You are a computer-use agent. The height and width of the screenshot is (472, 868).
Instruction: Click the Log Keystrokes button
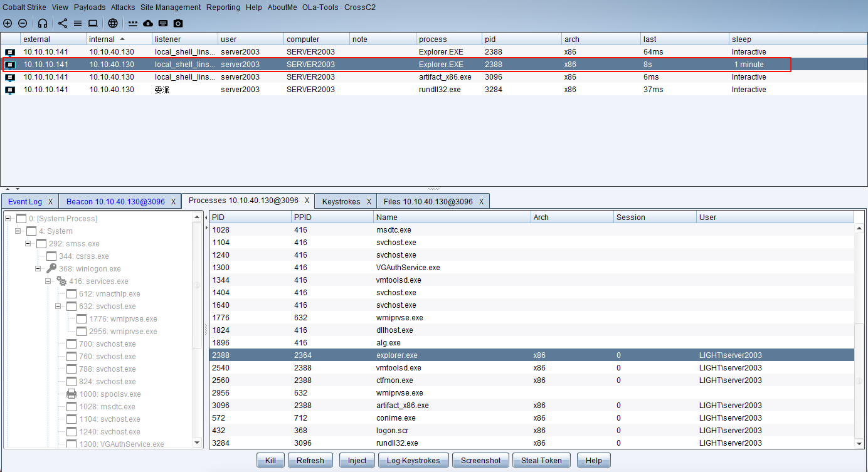pyautogui.click(x=413, y=460)
